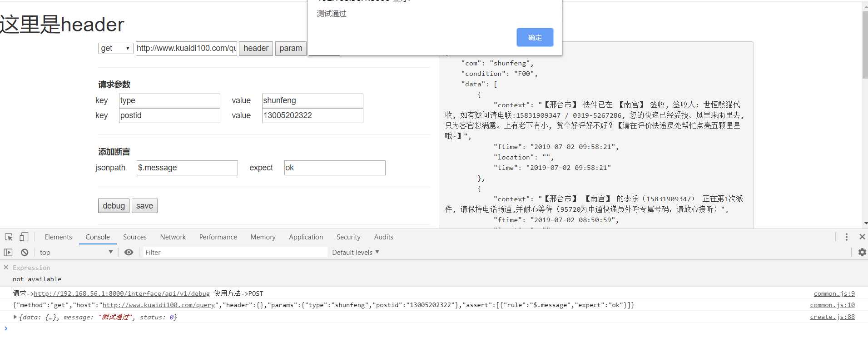The width and height of the screenshot is (868, 343).
Task: Expand the logged data object response
Action: 15,317
